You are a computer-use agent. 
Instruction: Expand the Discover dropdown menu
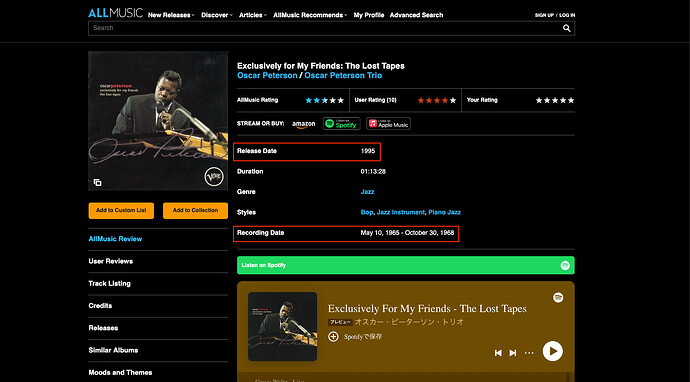[217, 15]
